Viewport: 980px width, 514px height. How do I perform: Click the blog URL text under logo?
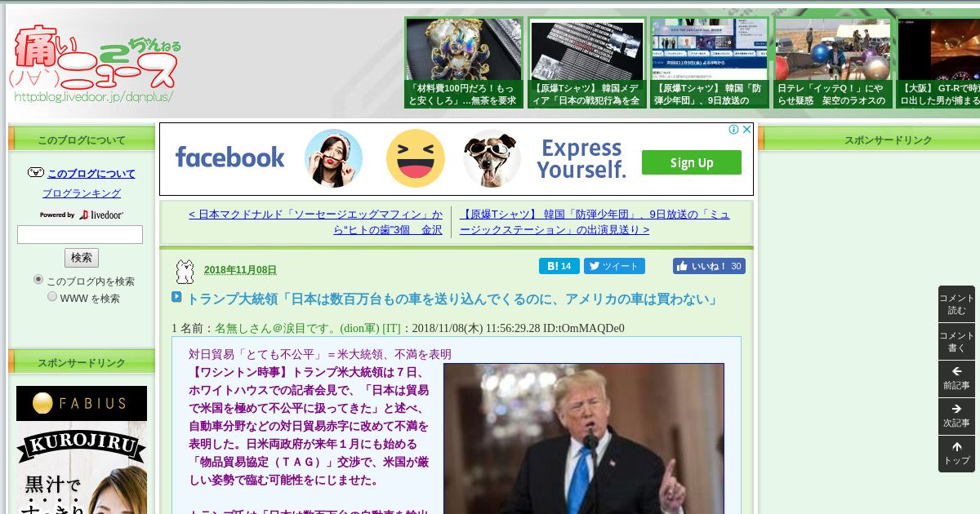(x=93, y=96)
